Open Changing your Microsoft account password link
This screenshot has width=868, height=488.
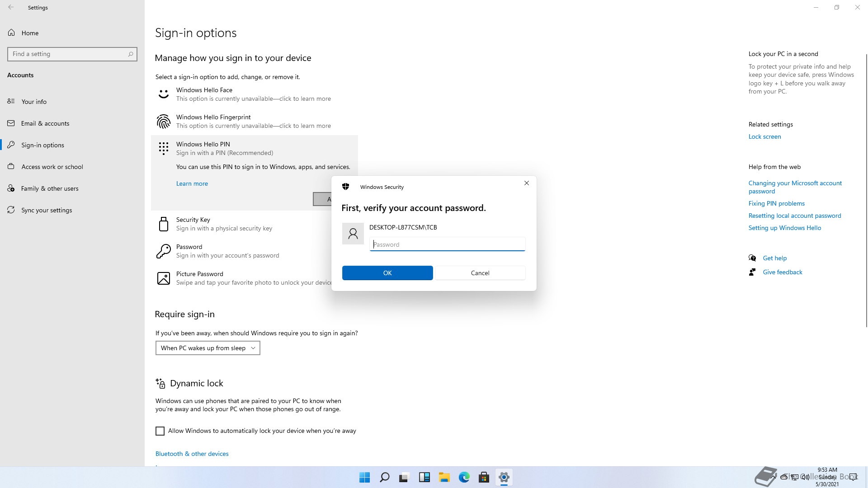(795, 187)
